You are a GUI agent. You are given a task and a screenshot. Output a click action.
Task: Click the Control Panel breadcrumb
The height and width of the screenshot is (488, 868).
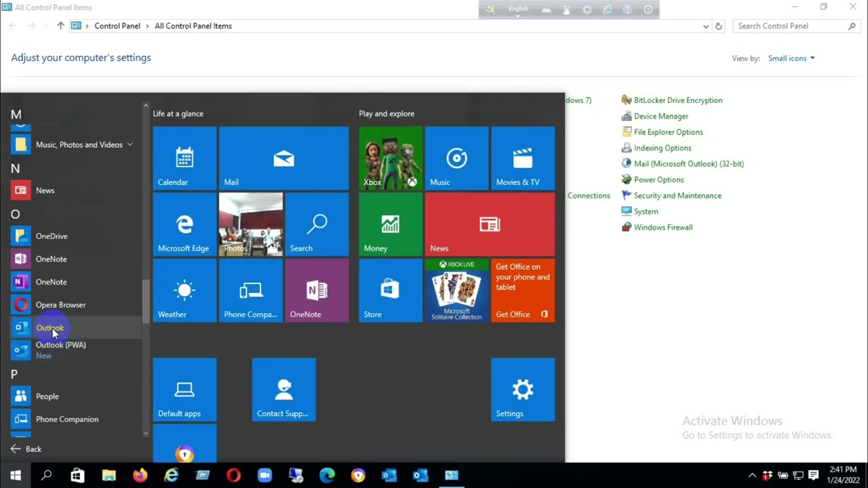click(117, 26)
